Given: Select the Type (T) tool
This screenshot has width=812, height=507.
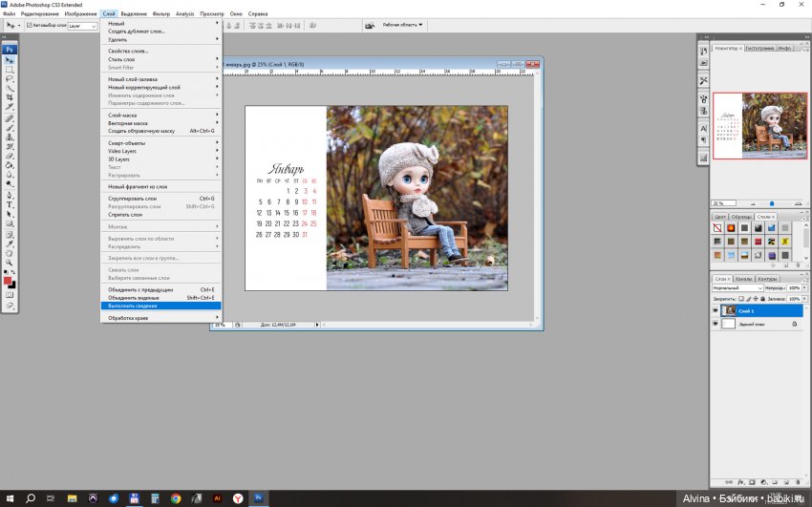Looking at the screenshot, I should click(11, 204).
